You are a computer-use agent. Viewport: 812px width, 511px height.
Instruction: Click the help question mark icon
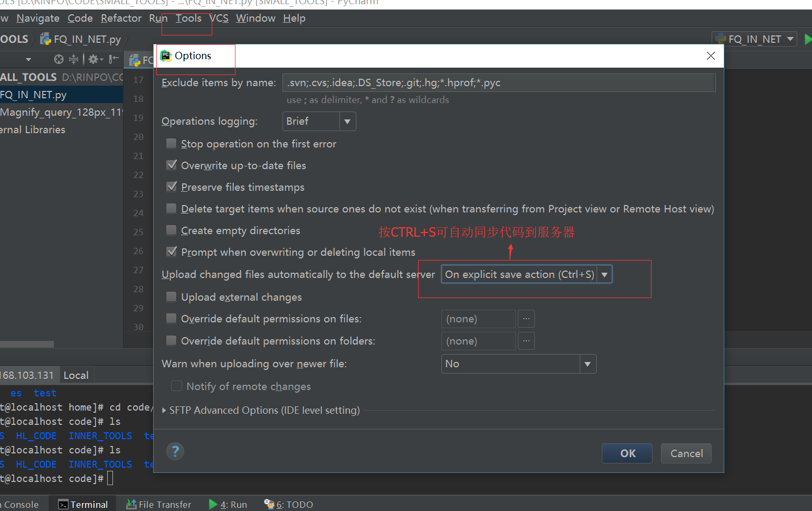[x=175, y=451]
